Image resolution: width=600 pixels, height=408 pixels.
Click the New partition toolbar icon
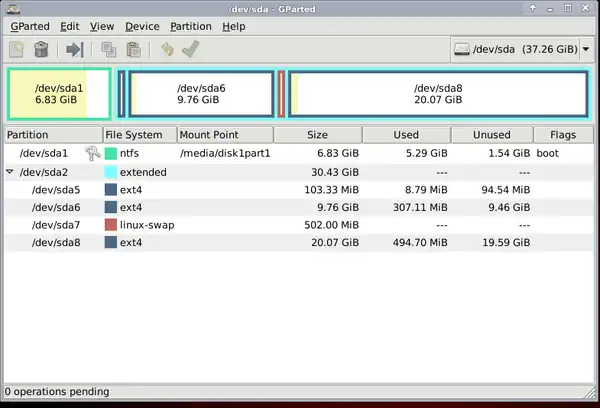click(17, 49)
